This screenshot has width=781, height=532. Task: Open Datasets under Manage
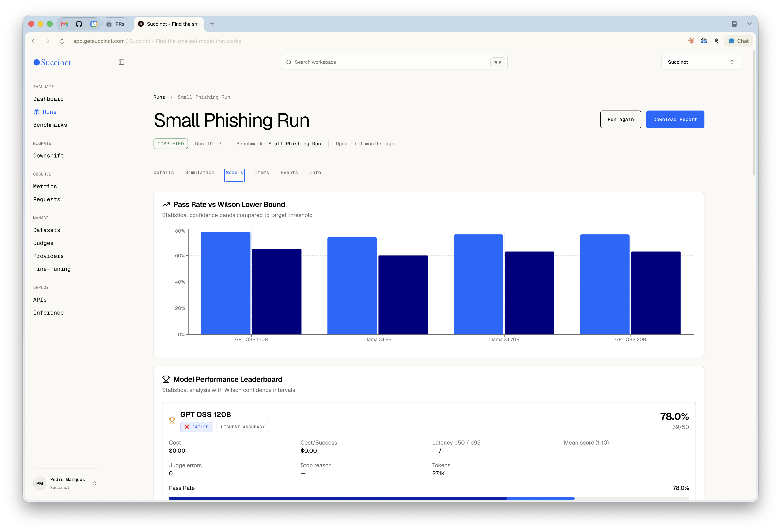tap(47, 230)
